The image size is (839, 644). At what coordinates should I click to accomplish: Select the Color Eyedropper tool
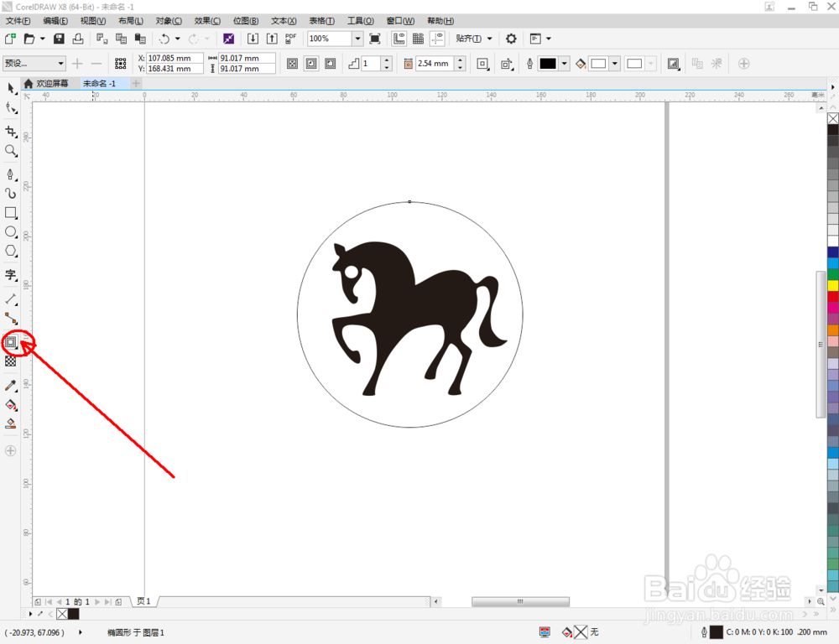11,386
